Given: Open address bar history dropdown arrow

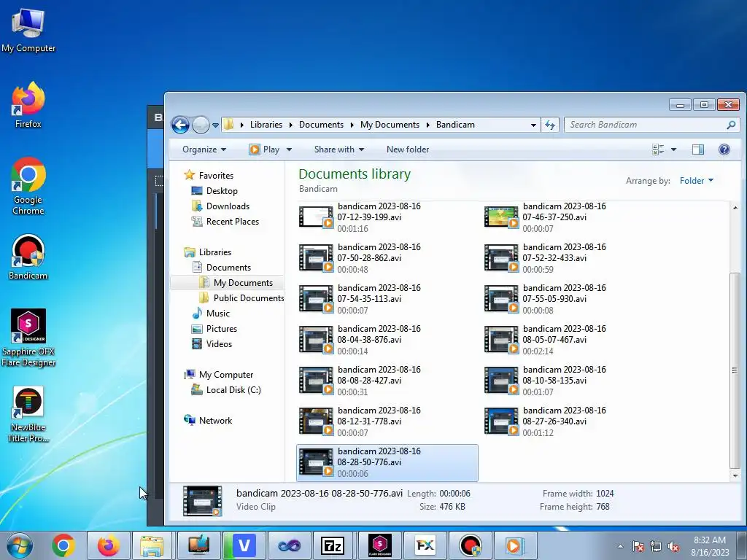Looking at the screenshot, I should pyautogui.click(x=533, y=125).
